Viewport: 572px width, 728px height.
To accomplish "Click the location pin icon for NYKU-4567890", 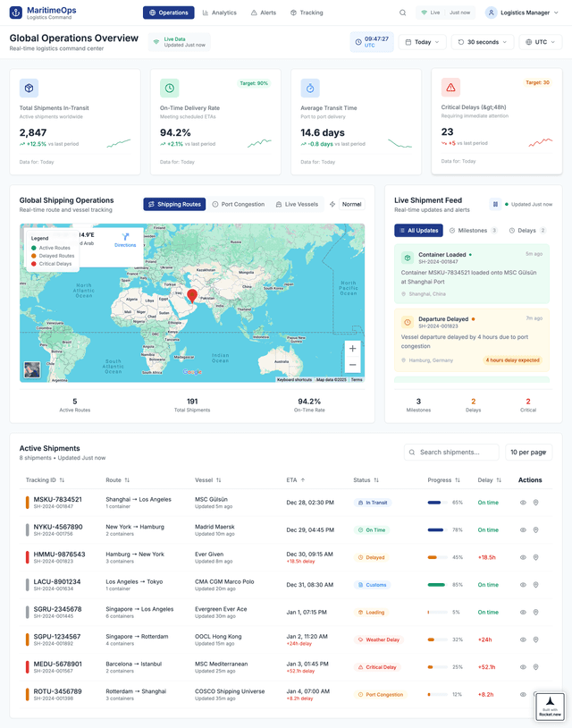I will [x=536, y=530].
